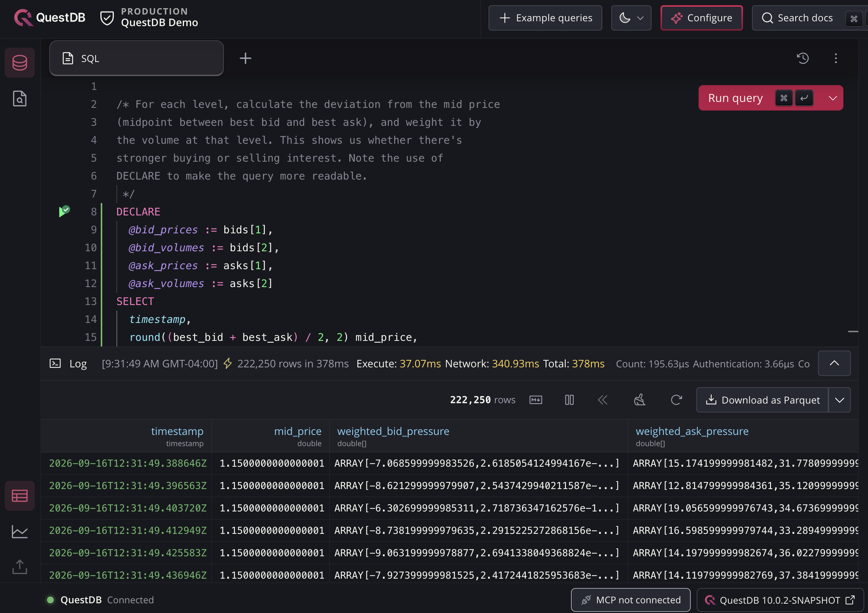Click the green run glyph at line 8
Screen dimensions: 868x613
pos(64,211)
